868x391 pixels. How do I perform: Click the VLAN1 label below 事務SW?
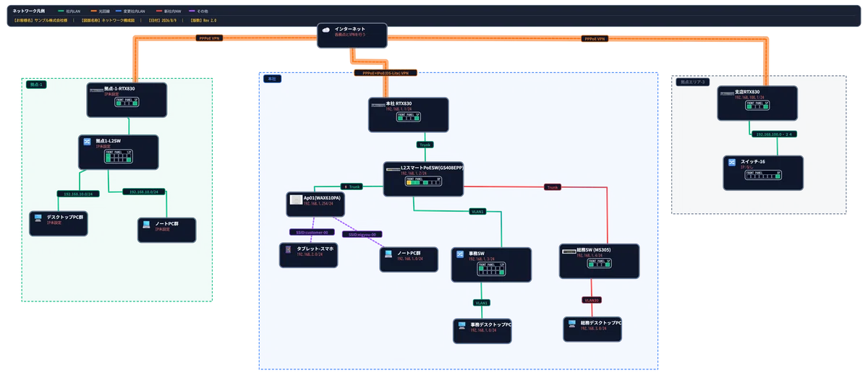[482, 302]
